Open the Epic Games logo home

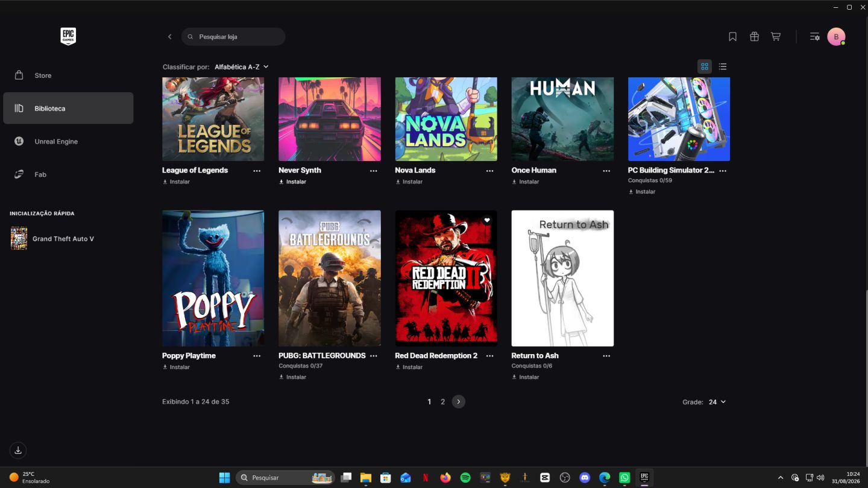pyautogui.click(x=68, y=36)
